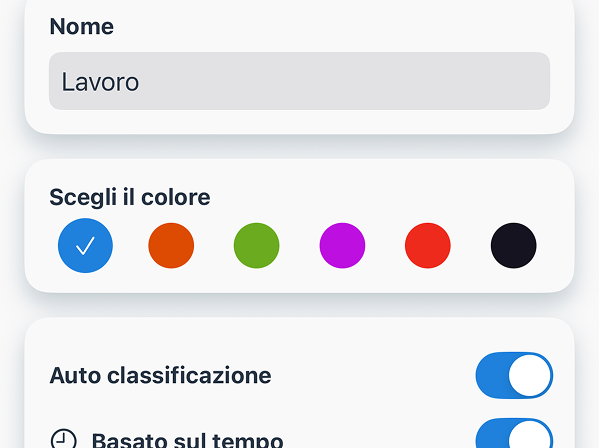Click the white knob of Basato sul tempo toggle
599x448 pixels.
pos(529,435)
